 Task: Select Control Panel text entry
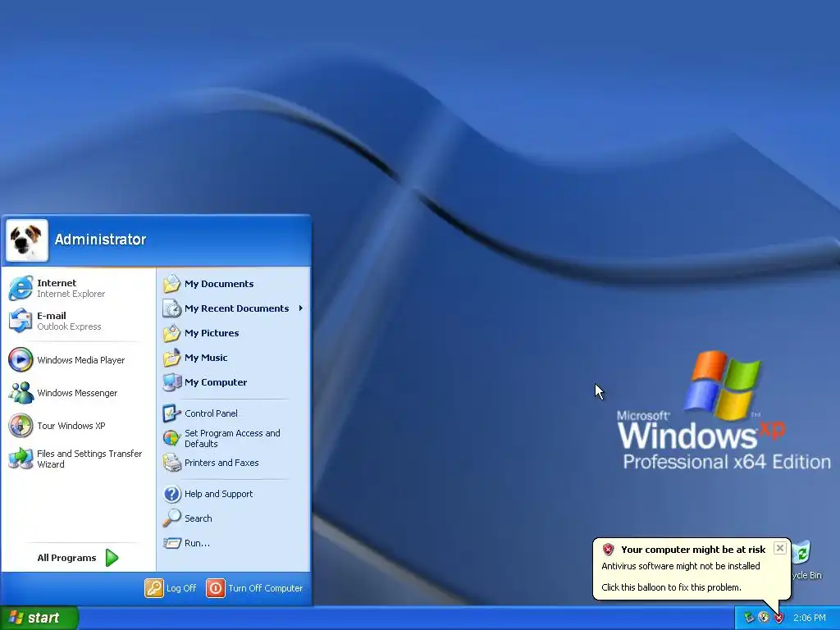211,413
